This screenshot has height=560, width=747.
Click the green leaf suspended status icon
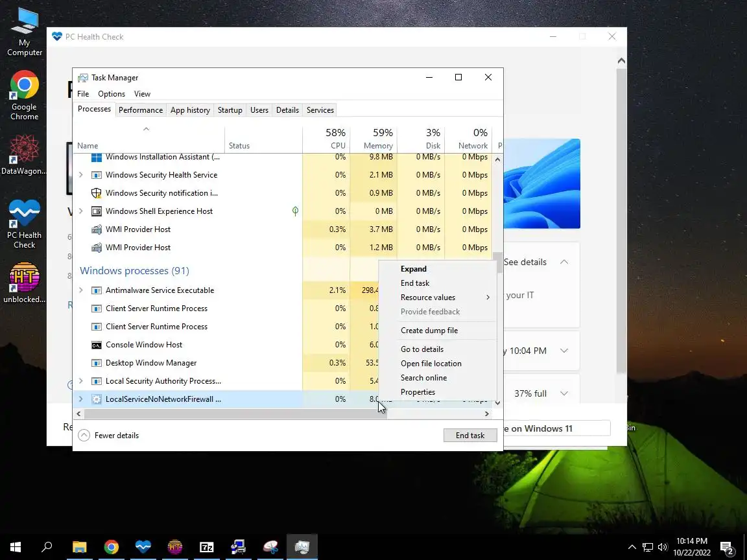click(296, 211)
